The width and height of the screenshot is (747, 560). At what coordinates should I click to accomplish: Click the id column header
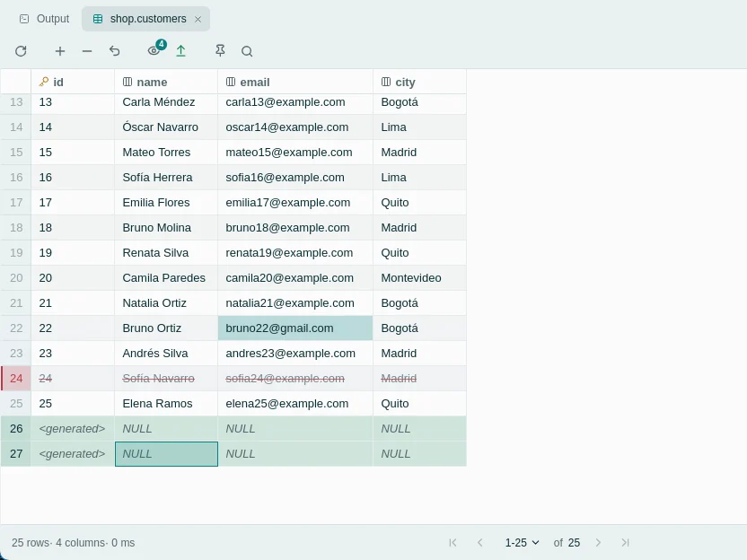pyautogui.click(x=73, y=82)
